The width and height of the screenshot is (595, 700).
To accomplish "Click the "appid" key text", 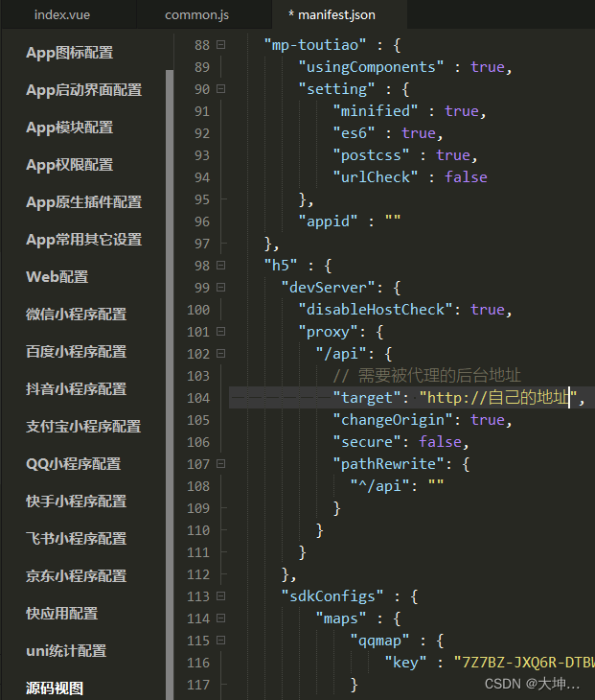I will tap(328, 222).
